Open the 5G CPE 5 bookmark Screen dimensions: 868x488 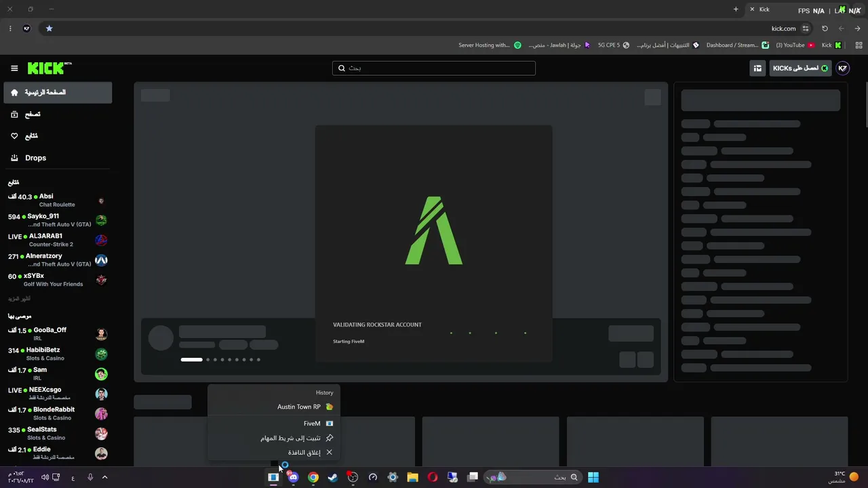tap(614, 45)
